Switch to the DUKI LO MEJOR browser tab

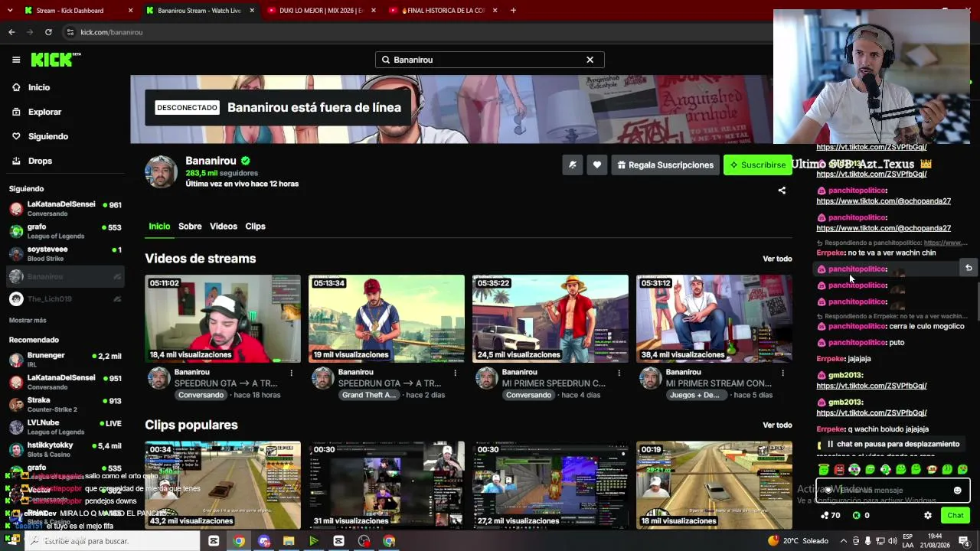point(321,11)
